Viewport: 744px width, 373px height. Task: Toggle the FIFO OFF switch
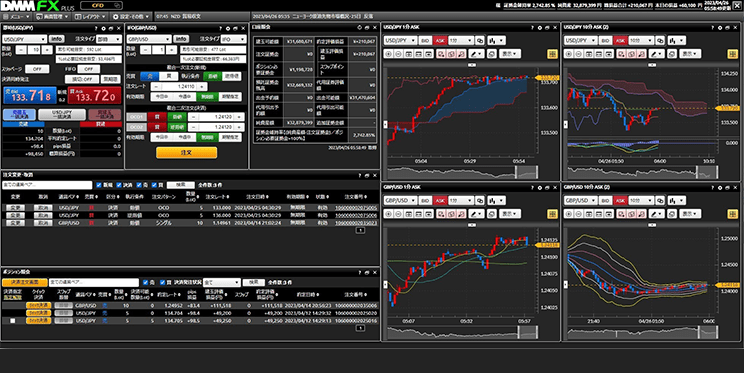(x=89, y=69)
